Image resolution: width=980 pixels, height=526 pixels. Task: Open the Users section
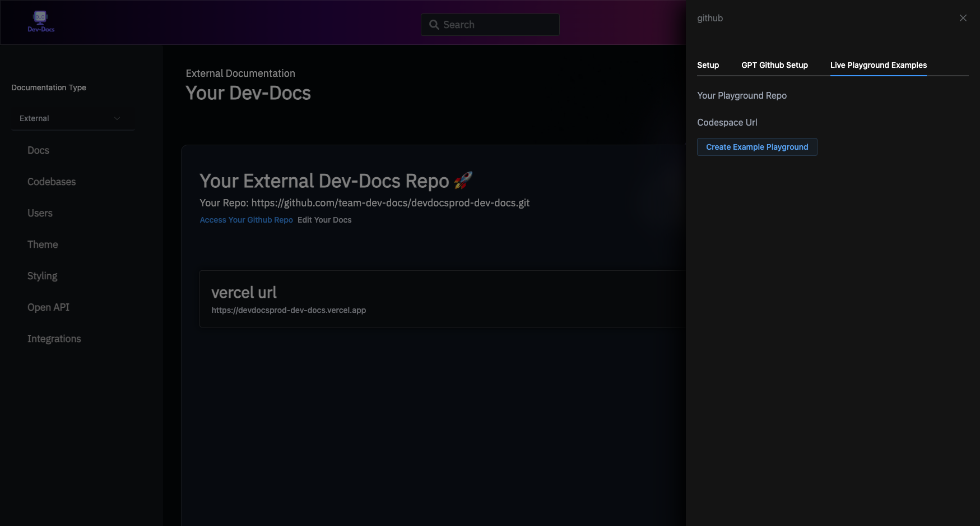pyautogui.click(x=40, y=213)
